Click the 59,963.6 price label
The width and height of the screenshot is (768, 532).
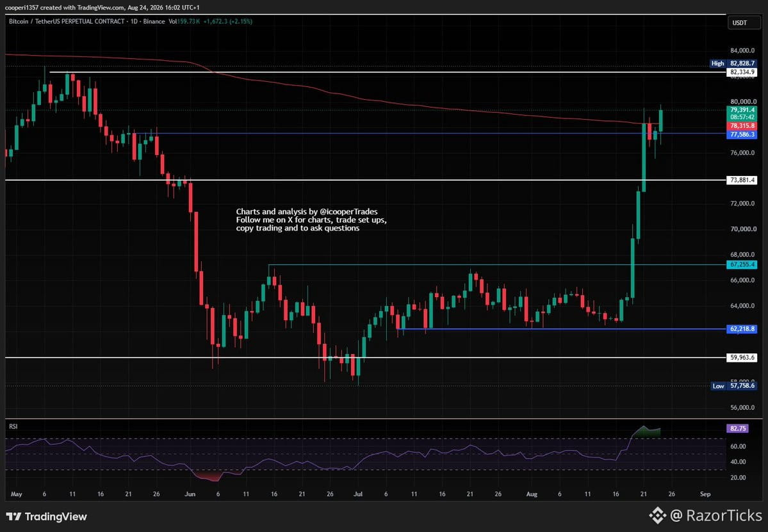pos(742,358)
